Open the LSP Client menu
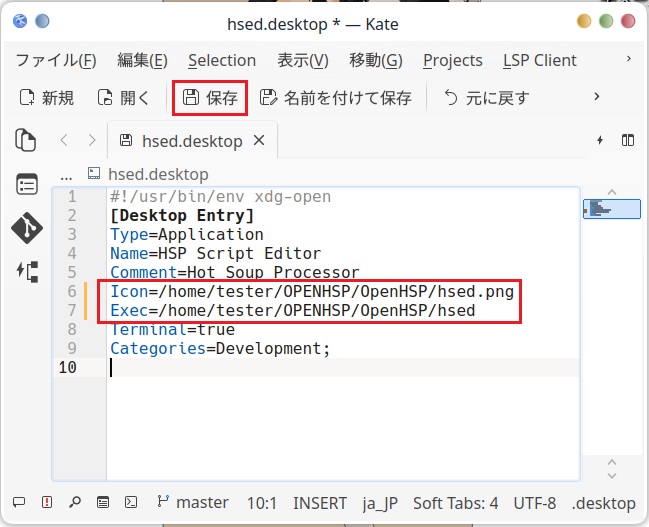This screenshot has height=527, width=649. (x=539, y=60)
